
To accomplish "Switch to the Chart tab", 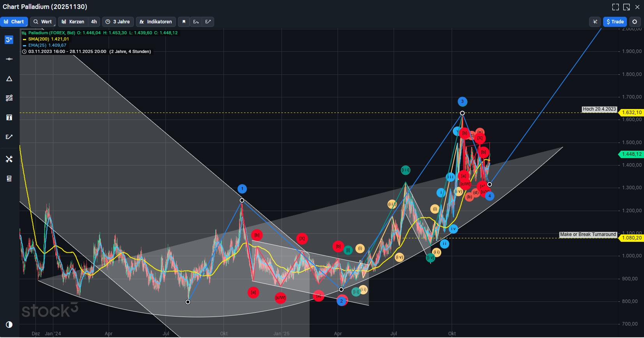I will click(x=14, y=22).
